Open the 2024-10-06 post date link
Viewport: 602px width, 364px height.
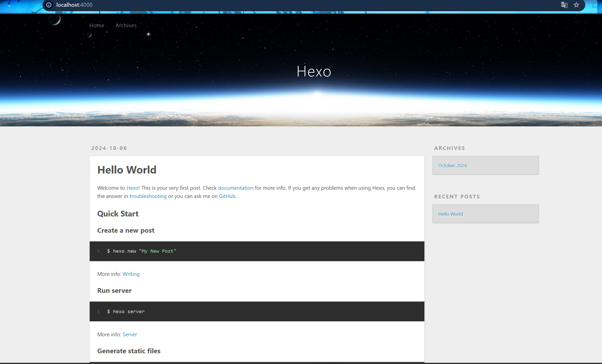[x=109, y=148]
